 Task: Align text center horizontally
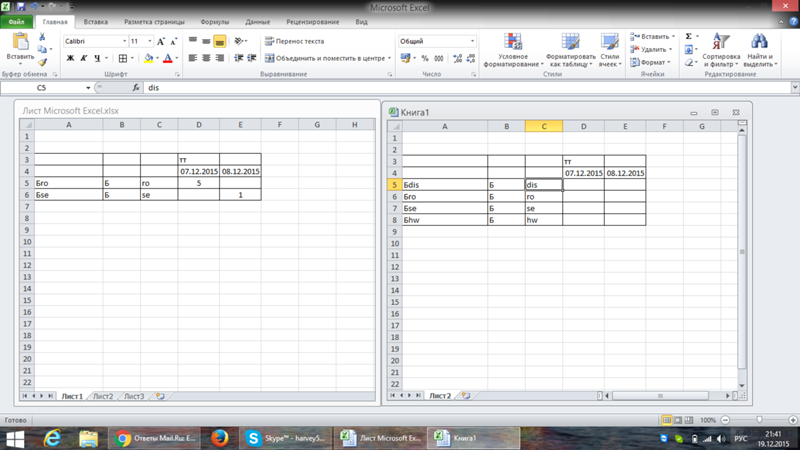click(206, 58)
